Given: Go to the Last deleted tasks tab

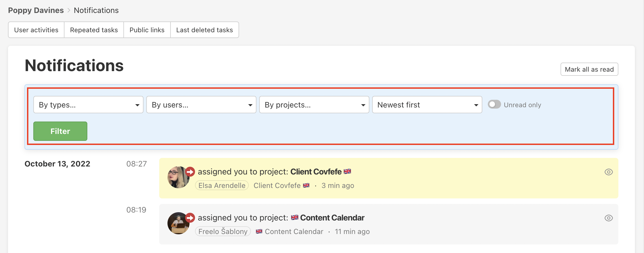Looking at the screenshot, I should [205, 30].
